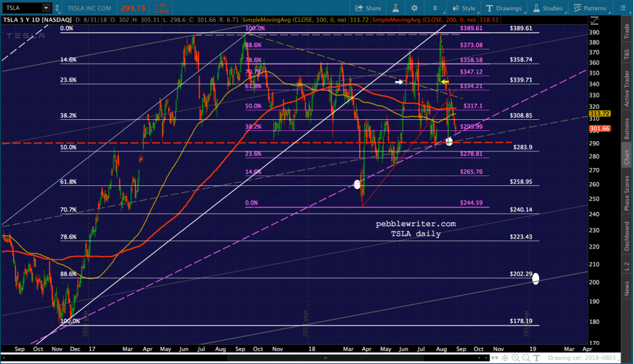Switch to the T&S side tab
Image resolution: width=633 pixels, height=364 pixels.
627,54
